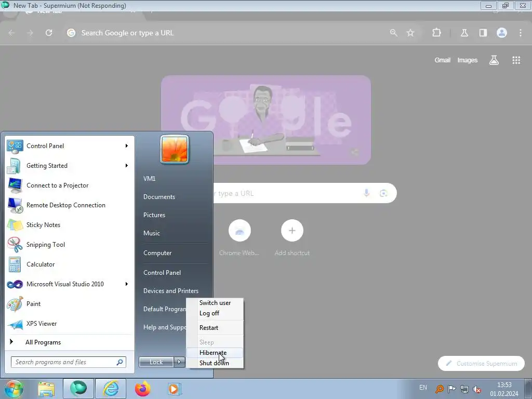
Task: Select Switch user from power menu
Action: pyautogui.click(x=215, y=303)
